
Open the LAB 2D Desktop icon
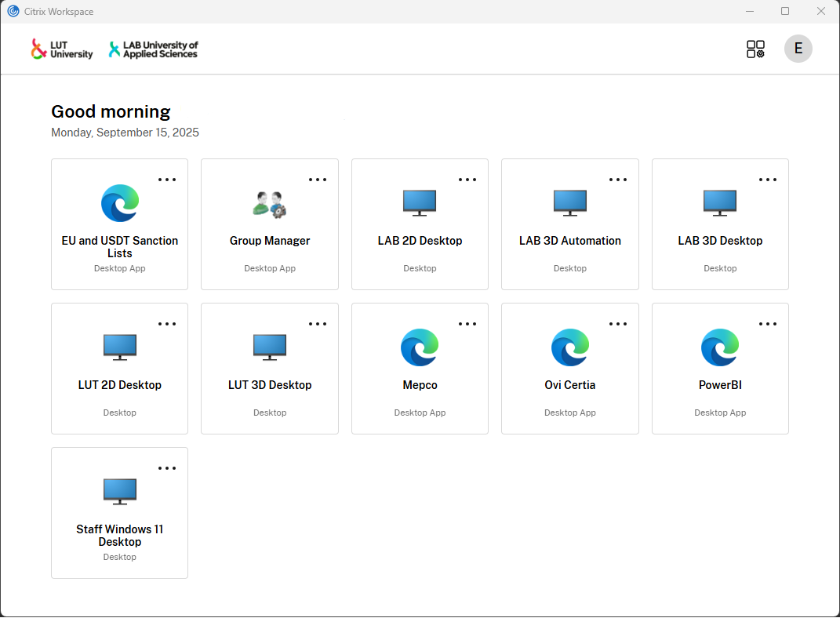tap(420, 203)
